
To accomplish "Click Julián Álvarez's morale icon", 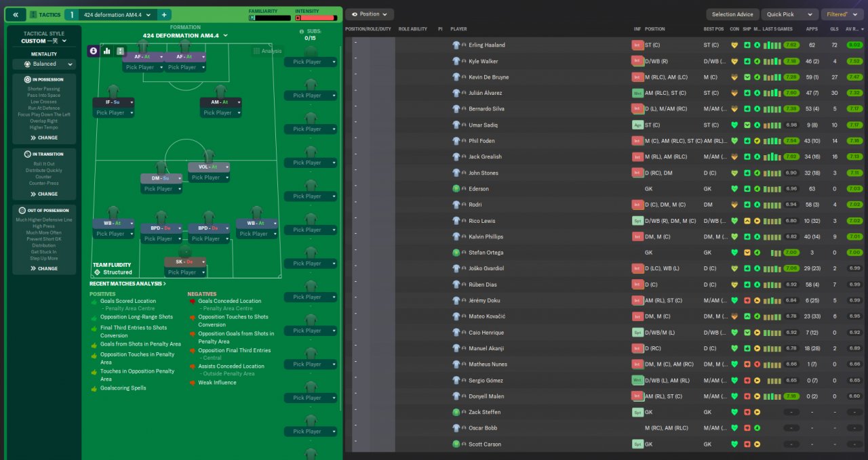I will (757, 93).
